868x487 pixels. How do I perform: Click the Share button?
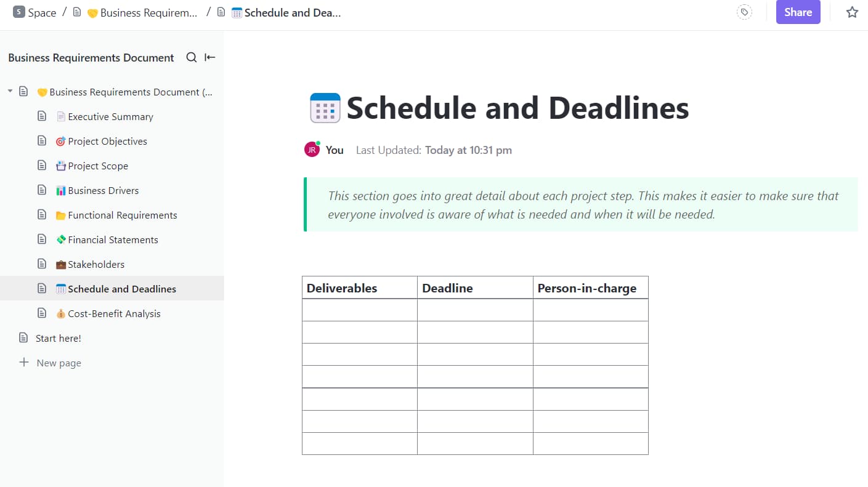pyautogui.click(x=798, y=12)
